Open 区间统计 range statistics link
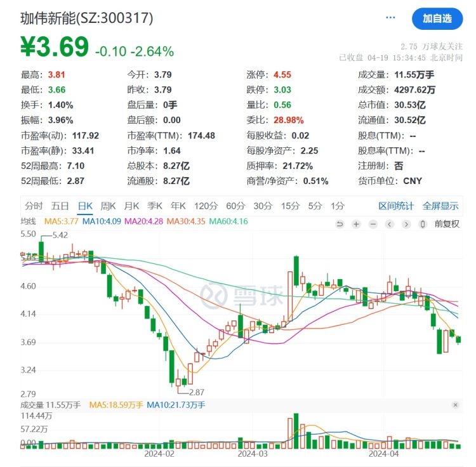The height and width of the screenshot is (467, 476). pos(396,206)
